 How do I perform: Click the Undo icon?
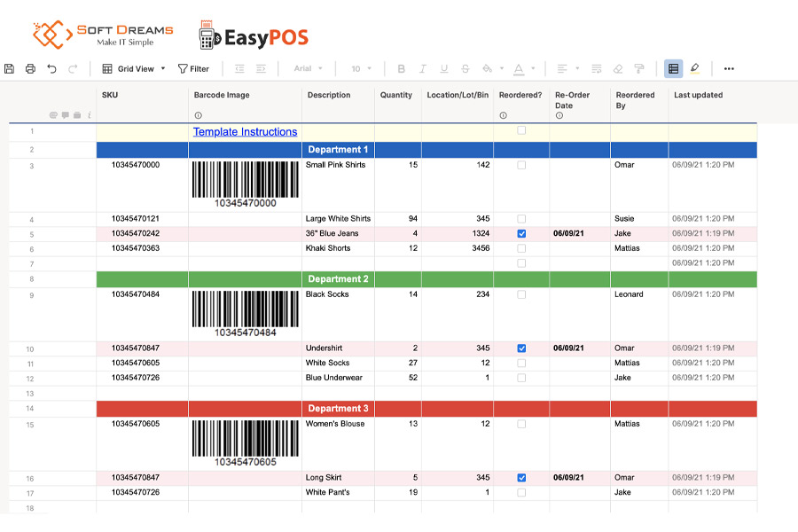pos(51,68)
